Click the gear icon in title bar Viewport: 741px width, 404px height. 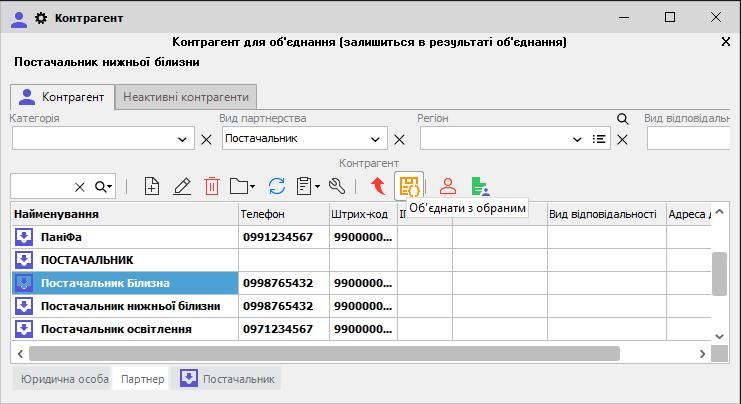click(41, 18)
